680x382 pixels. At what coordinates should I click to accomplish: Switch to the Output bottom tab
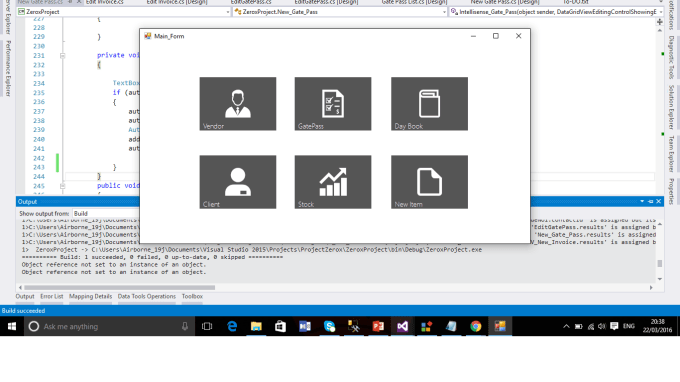point(25,297)
